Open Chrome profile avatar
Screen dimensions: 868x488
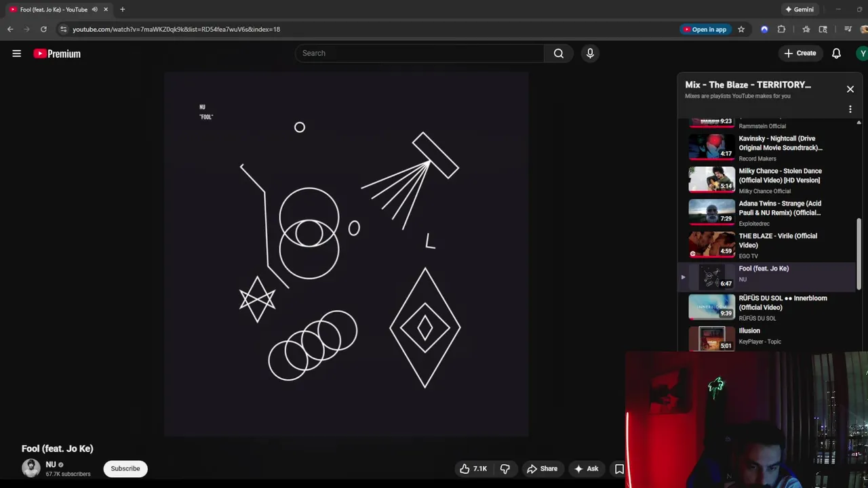click(x=864, y=29)
